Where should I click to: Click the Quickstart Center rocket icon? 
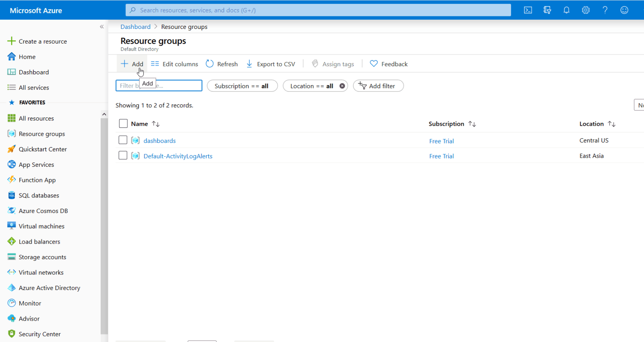(x=11, y=149)
